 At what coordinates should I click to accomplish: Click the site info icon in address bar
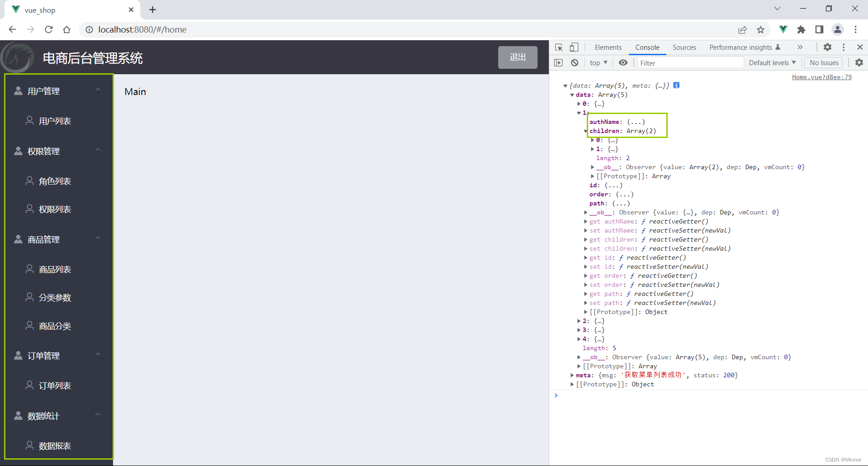click(90, 29)
